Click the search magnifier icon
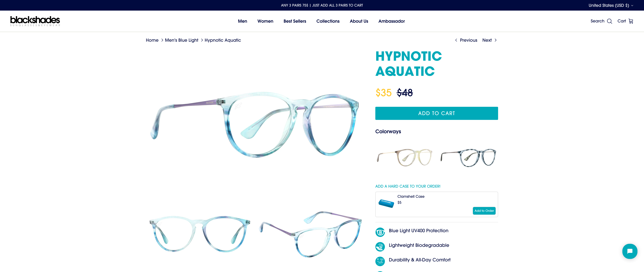 pos(609,21)
